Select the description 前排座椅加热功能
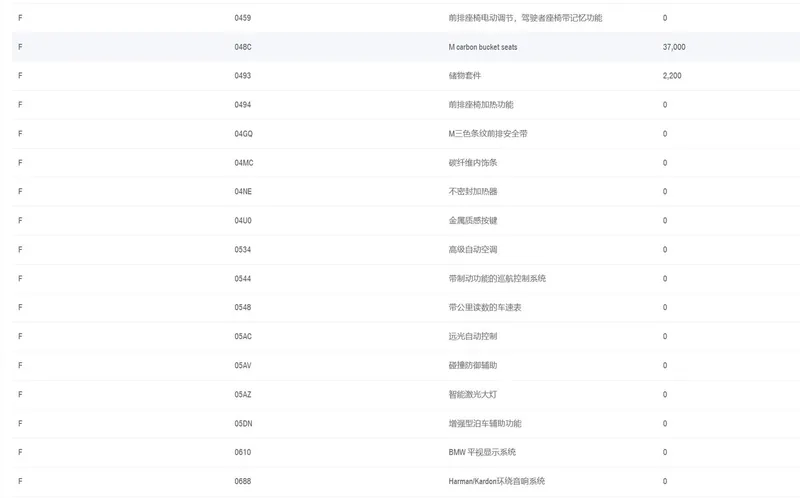 point(481,105)
